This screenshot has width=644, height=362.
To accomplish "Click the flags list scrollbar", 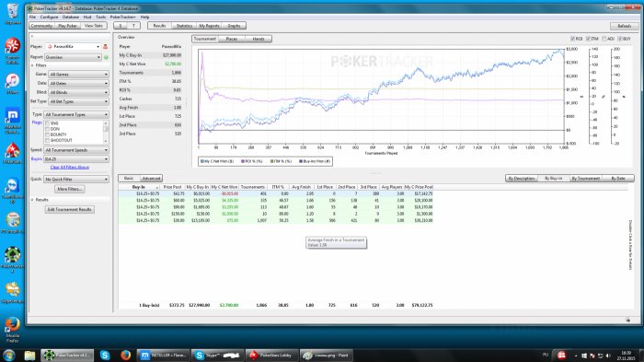I will (106, 132).
